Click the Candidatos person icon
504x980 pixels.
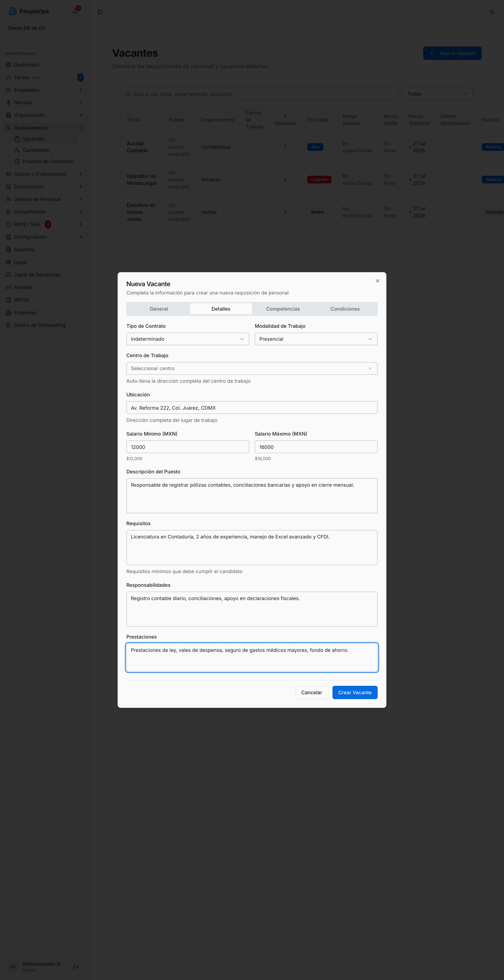pyautogui.click(x=17, y=150)
